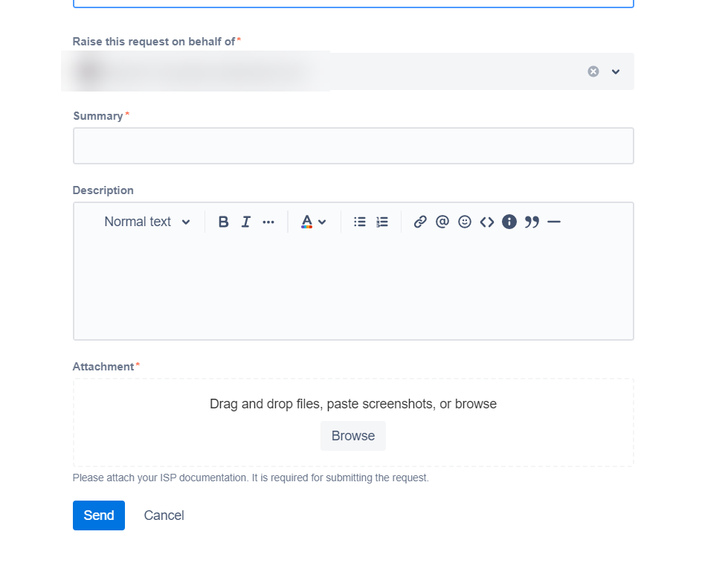The width and height of the screenshot is (728, 572).
Task: Open the text color picker swatch
Action: point(308,221)
